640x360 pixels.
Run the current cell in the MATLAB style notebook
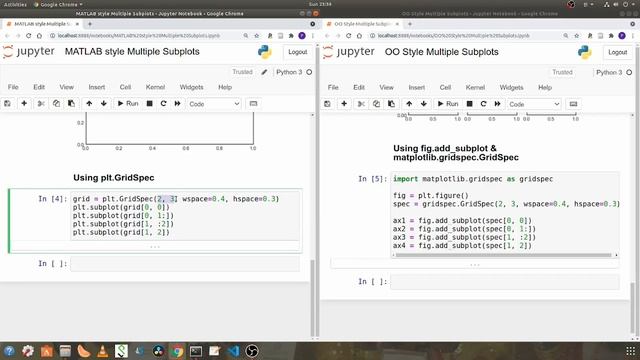(128, 104)
